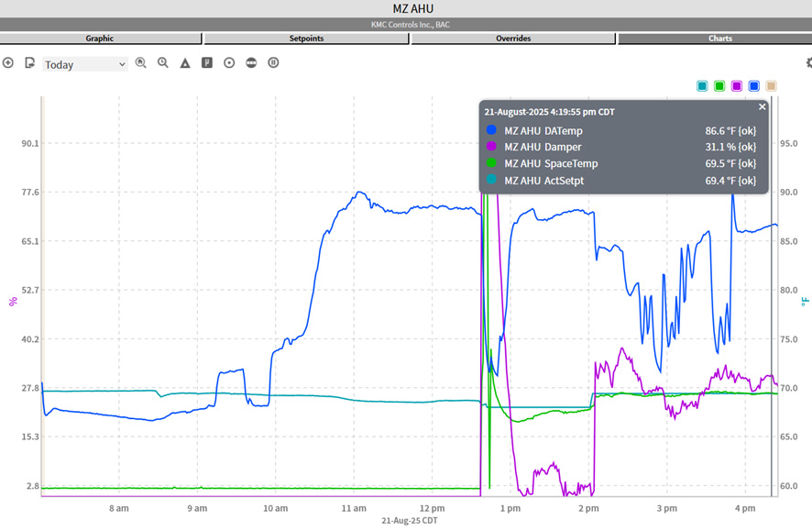Viewport: 812px width, 531px height.
Task: Toggle the green SpaceTemp series swatch
Action: [x=719, y=86]
